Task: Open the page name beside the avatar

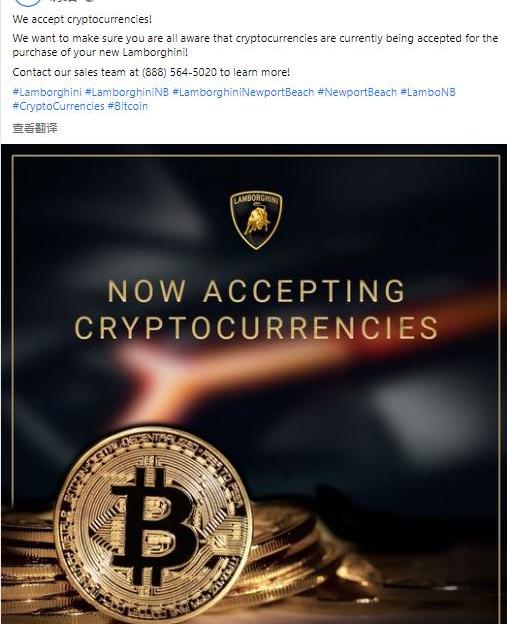Action: (64, 1)
